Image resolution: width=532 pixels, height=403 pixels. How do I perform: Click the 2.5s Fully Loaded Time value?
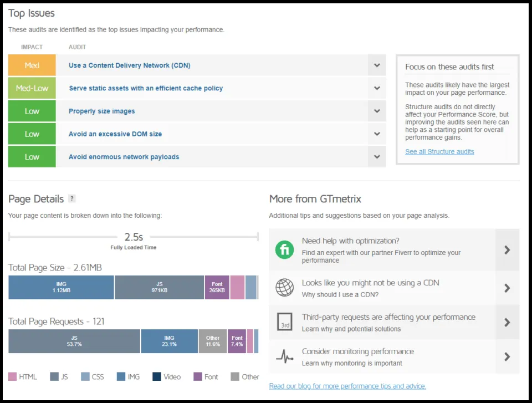click(x=134, y=237)
